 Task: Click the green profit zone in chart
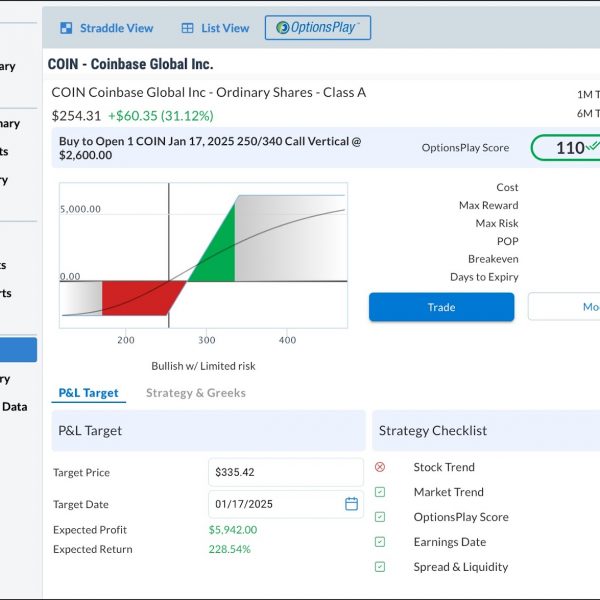point(216,253)
